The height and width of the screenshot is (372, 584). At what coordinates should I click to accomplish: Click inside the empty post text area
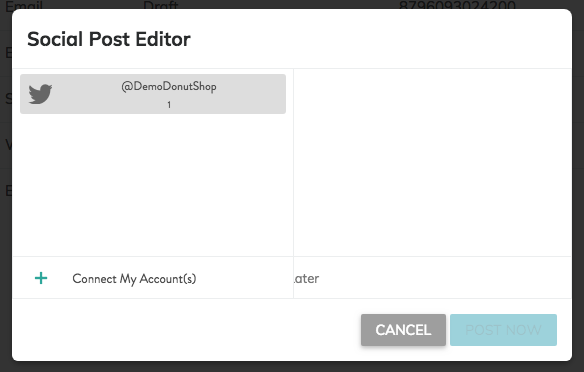pyautogui.click(x=432, y=162)
